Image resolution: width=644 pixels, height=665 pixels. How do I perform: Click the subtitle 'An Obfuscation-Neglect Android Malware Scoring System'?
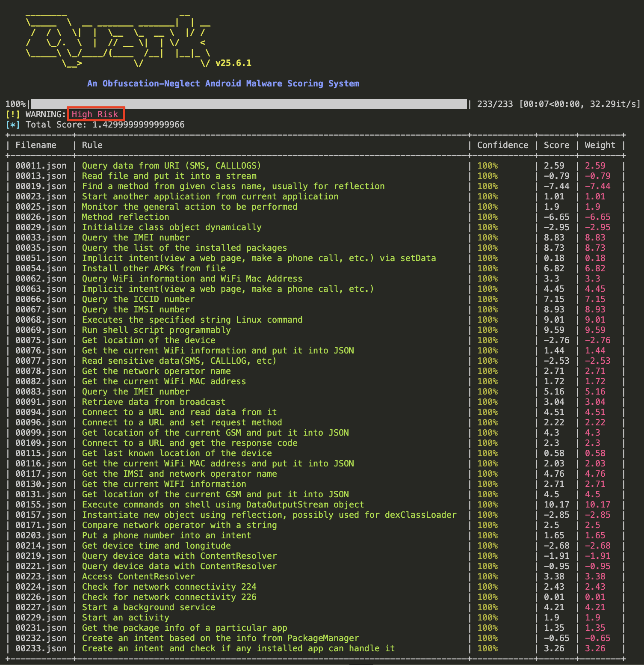tap(223, 83)
